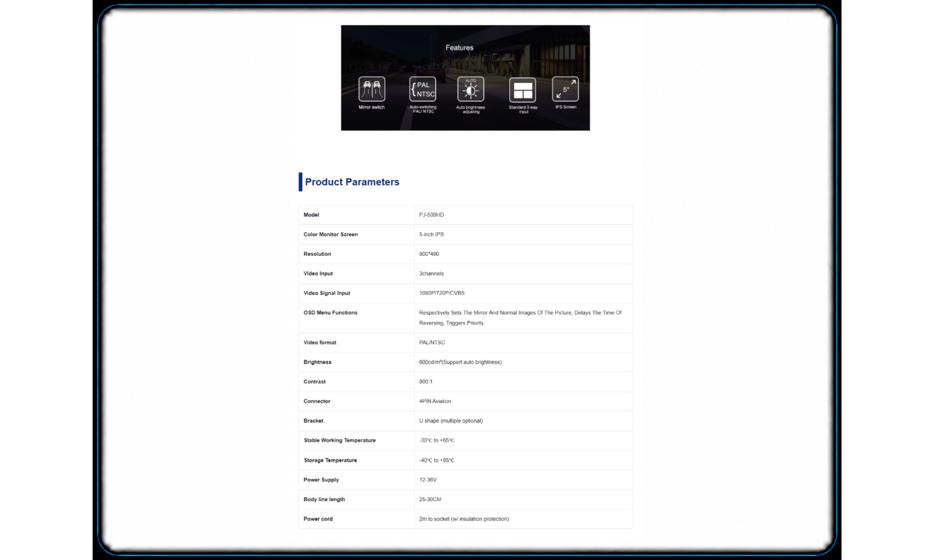Select the U shape (multiple optional) value
934x560 pixels.
[451, 421]
